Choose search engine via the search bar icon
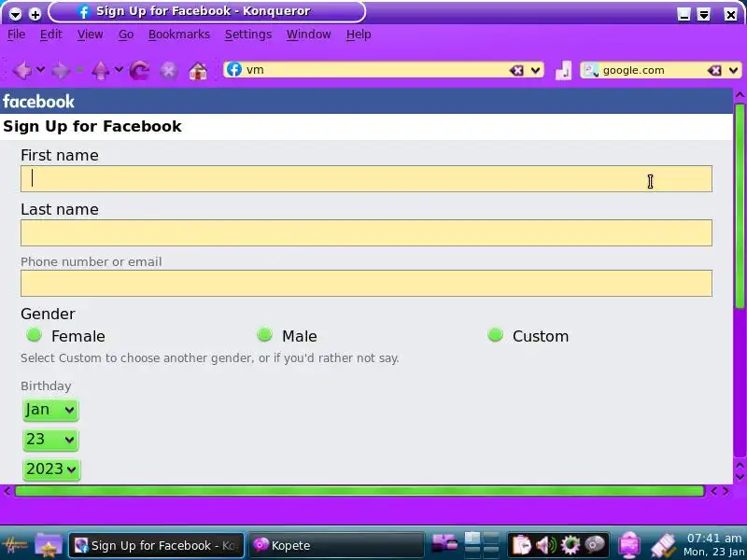 tap(591, 71)
